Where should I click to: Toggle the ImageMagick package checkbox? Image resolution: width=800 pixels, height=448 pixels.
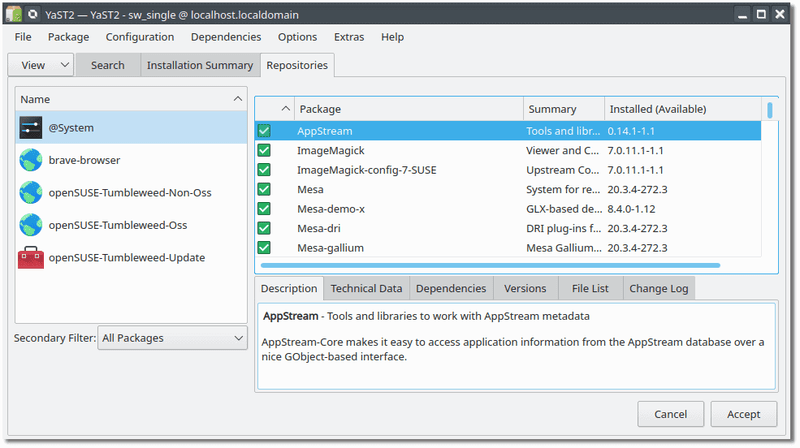pyautogui.click(x=264, y=150)
